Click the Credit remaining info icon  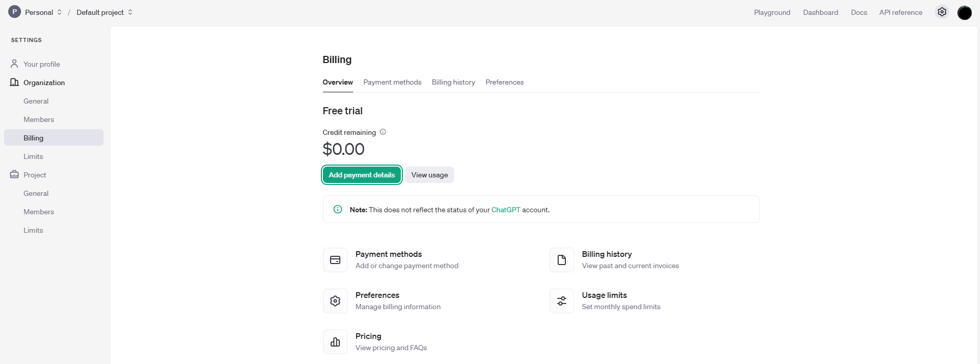point(383,132)
